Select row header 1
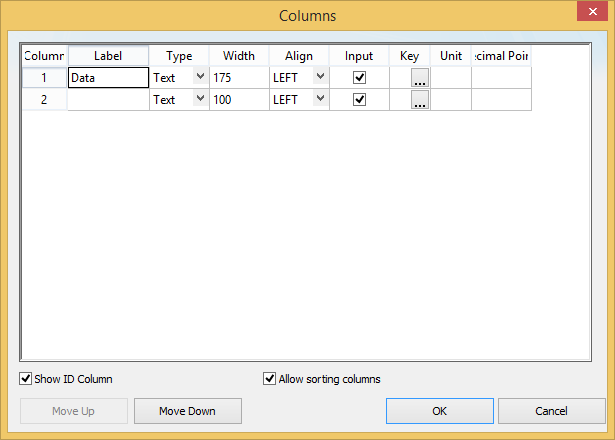The width and height of the screenshot is (615, 440). 44,78
